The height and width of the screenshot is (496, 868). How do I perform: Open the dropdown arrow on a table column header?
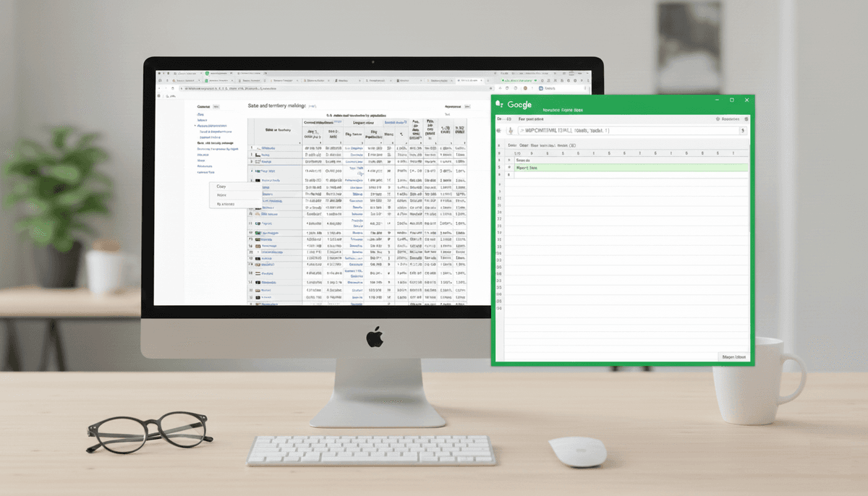coord(339,142)
